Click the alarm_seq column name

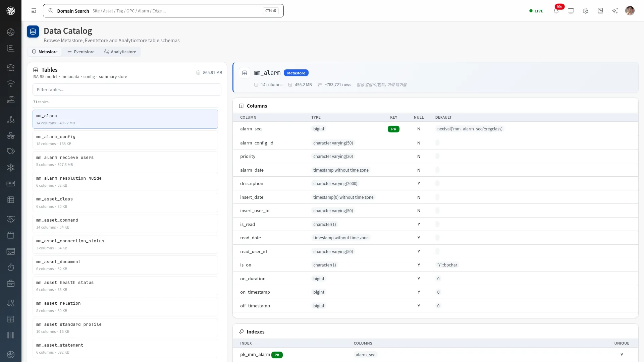click(x=251, y=129)
